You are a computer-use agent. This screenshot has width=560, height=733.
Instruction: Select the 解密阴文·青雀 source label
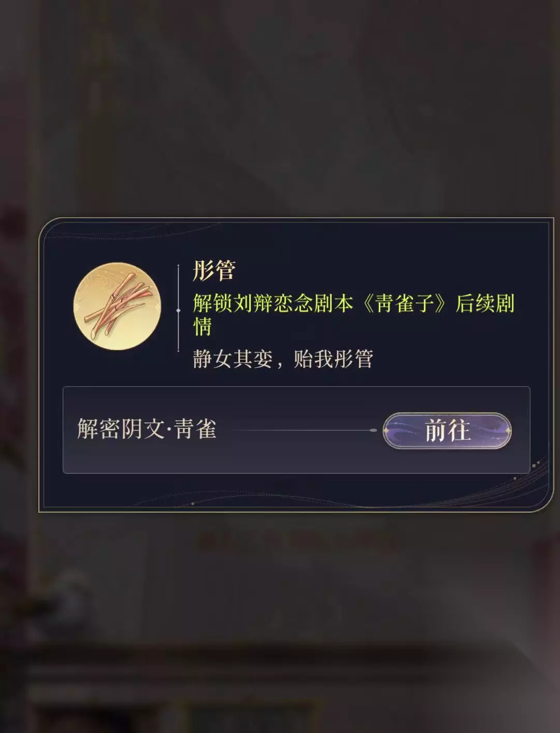(147, 429)
